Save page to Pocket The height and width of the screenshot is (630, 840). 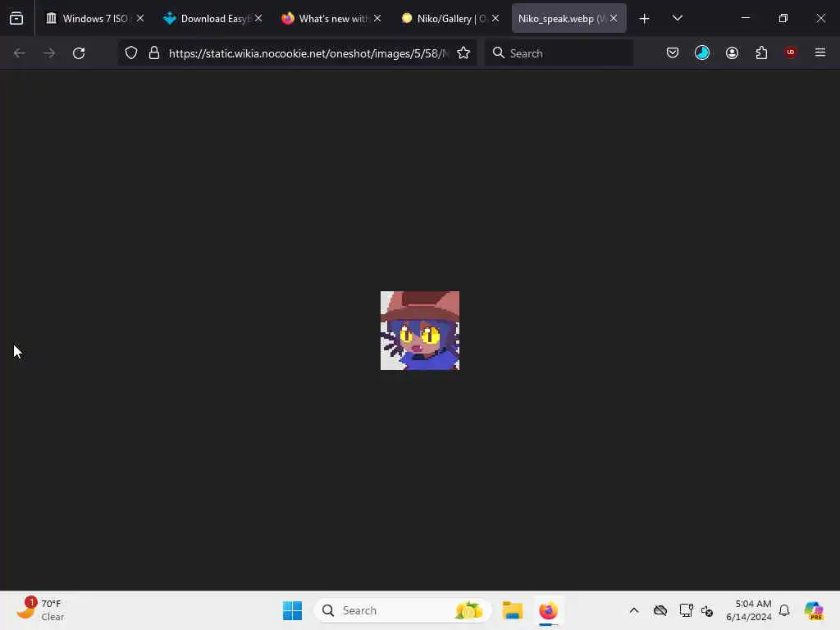point(673,53)
